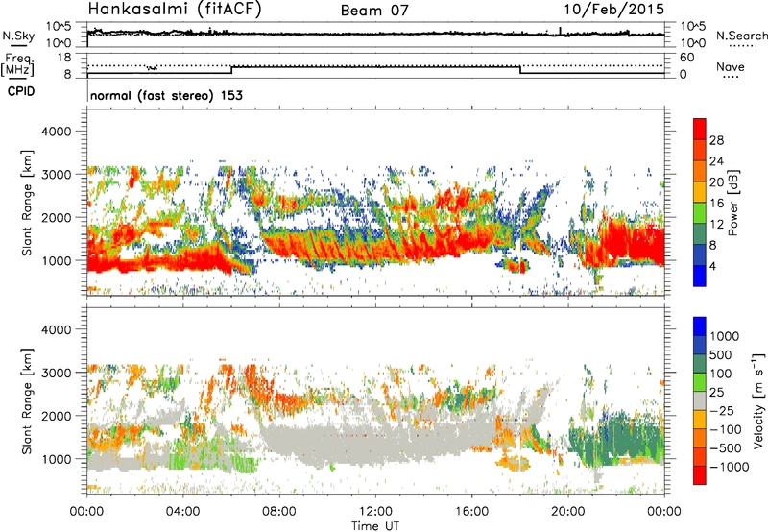Click the gray segment of velocity colorbar
The width and height of the screenshot is (768, 532).
click(x=700, y=400)
